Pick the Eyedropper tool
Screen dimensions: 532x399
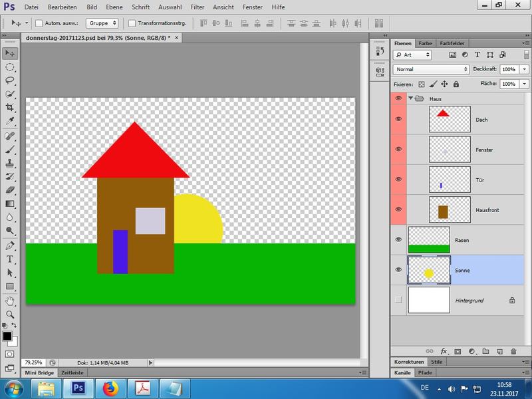(x=10, y=122)
